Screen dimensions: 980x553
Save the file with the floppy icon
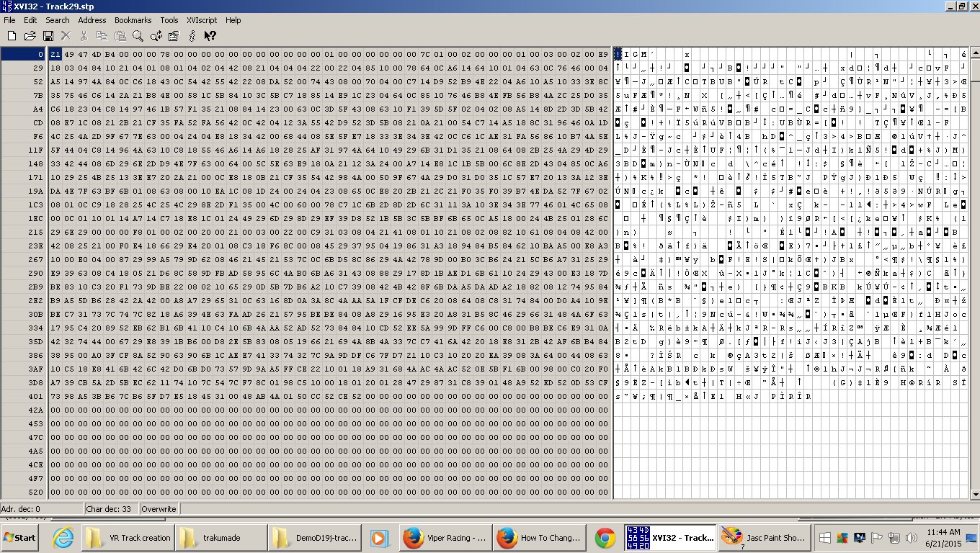(48, 35)
